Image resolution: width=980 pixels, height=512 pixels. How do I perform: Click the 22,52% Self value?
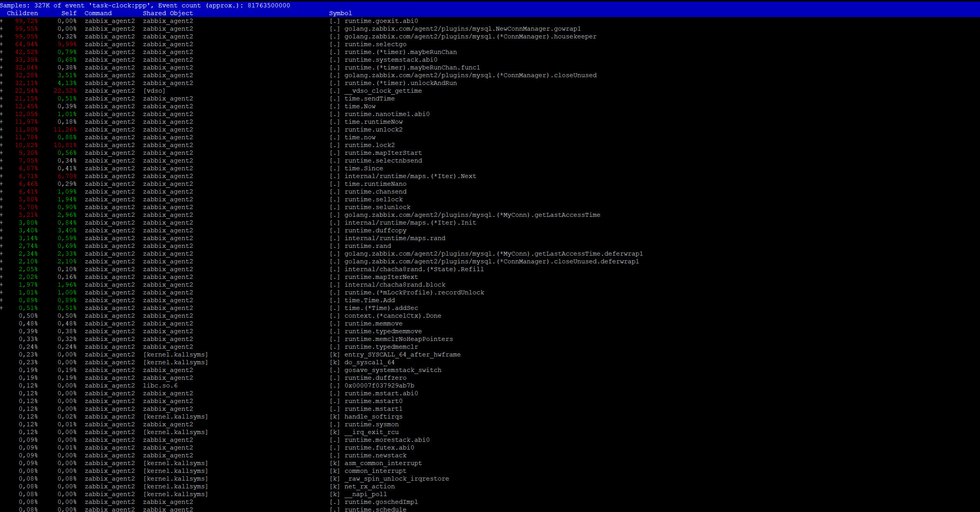pyautogui.click(x=65, y=91)
